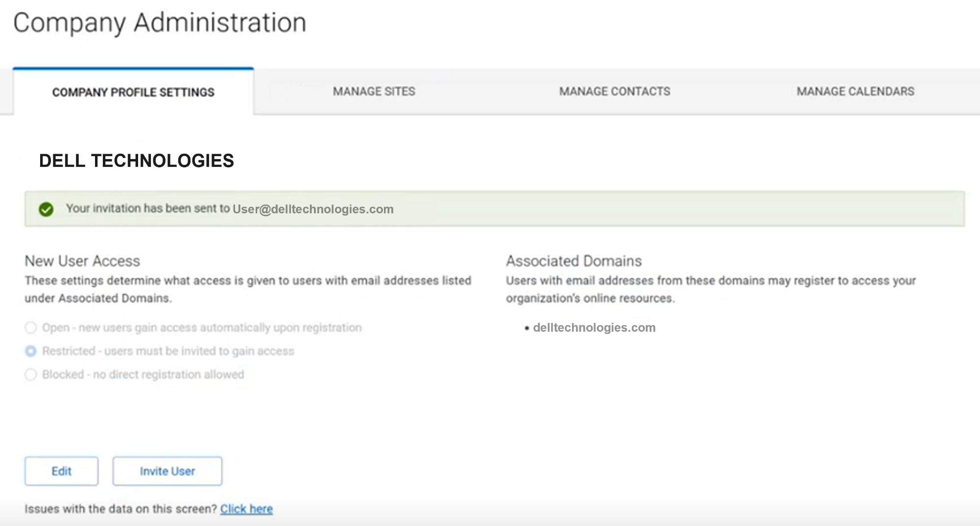Click the Associated Domains description text
This screenshot has width=980, height=526.
[x=711, y=289]
